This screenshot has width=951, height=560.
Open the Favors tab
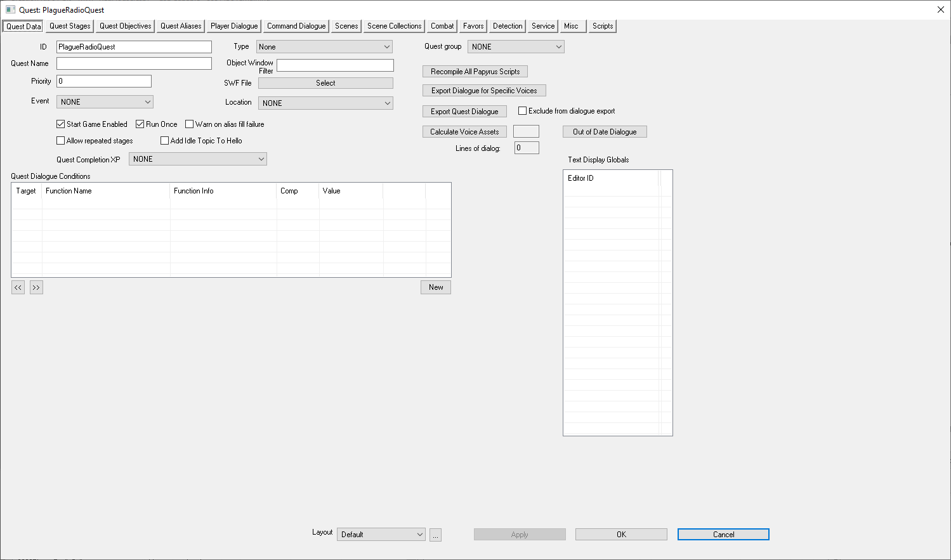point(473,26)
